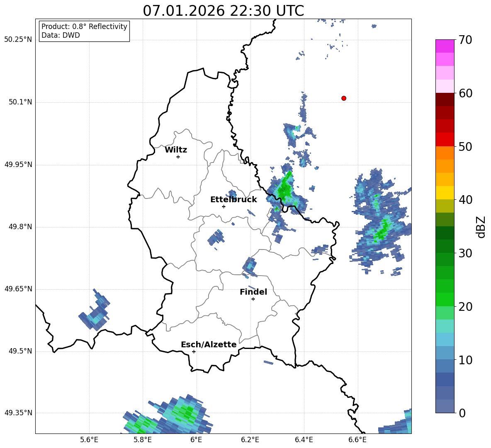Click the 49.65°N latitude tick label

[18, 289]
